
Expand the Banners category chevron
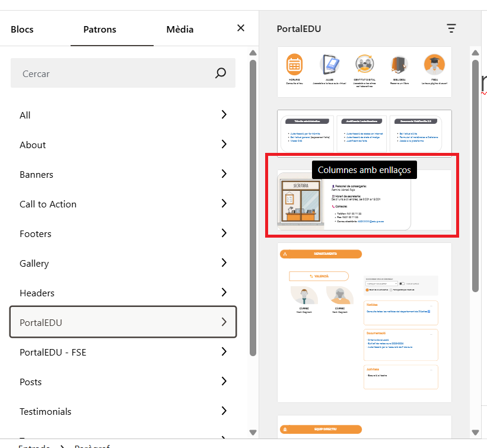(x=224, y=174)
